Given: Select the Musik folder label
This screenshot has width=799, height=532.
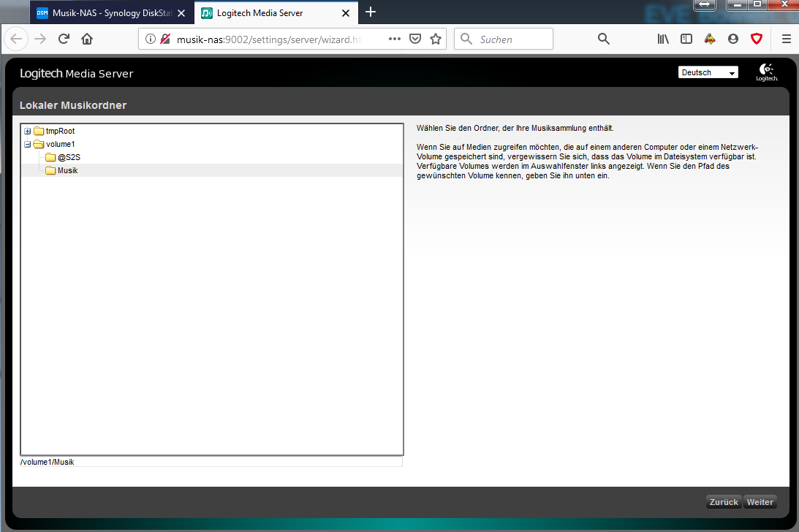Looking at the screenshot, I should pyautogui.click(x=68, y=171).
